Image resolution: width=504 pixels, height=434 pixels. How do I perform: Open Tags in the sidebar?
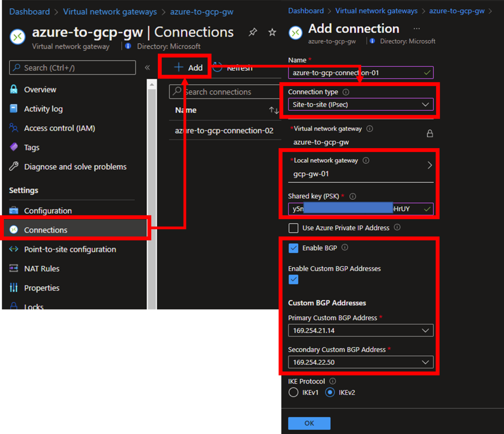31,147
